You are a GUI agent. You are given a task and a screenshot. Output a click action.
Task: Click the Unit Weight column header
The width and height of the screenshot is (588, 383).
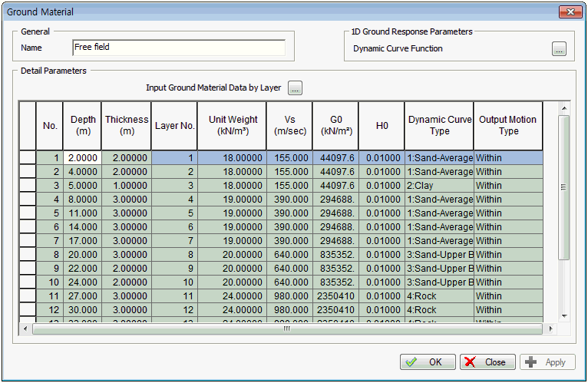[x=232, y=125]
